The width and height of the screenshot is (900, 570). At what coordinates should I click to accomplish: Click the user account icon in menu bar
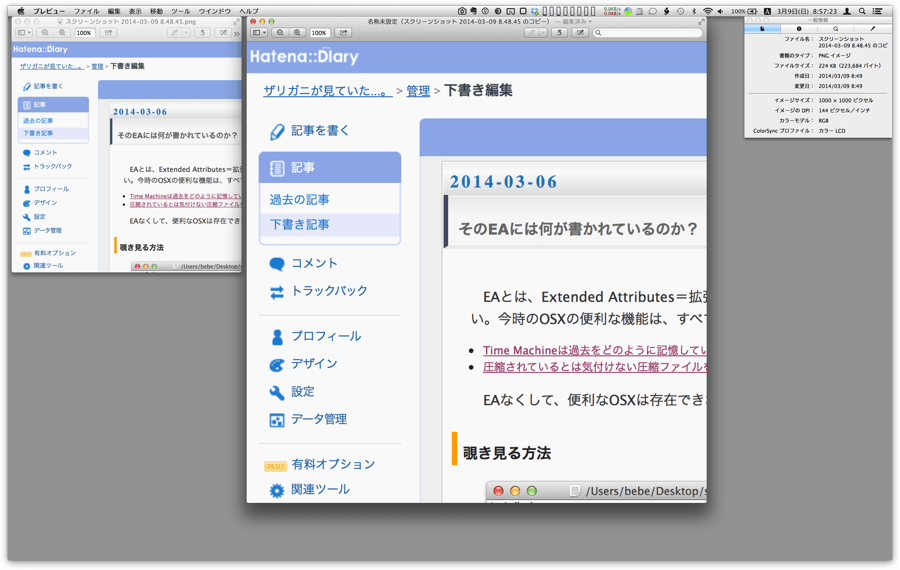[x=847, y=11]
